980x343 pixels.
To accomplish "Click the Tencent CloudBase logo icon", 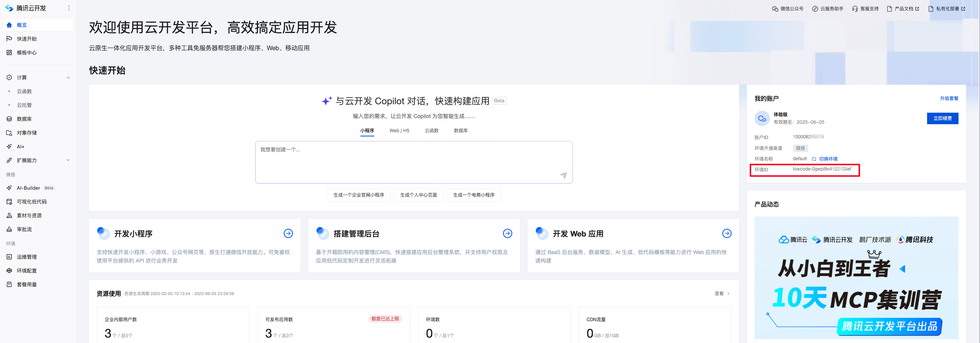I will click(9, 8).
